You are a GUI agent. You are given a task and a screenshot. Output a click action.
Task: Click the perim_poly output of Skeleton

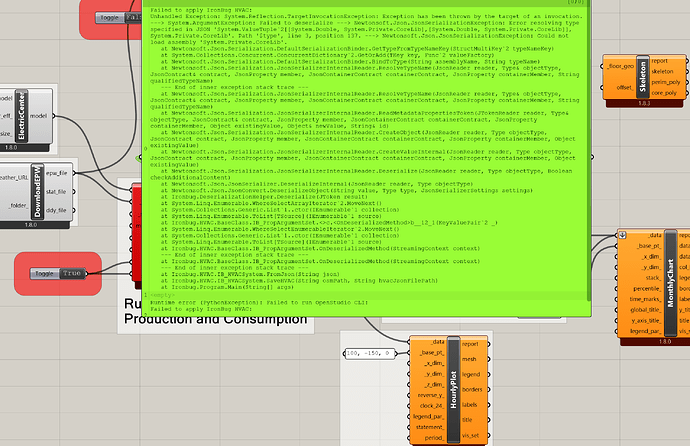[666, 82]
